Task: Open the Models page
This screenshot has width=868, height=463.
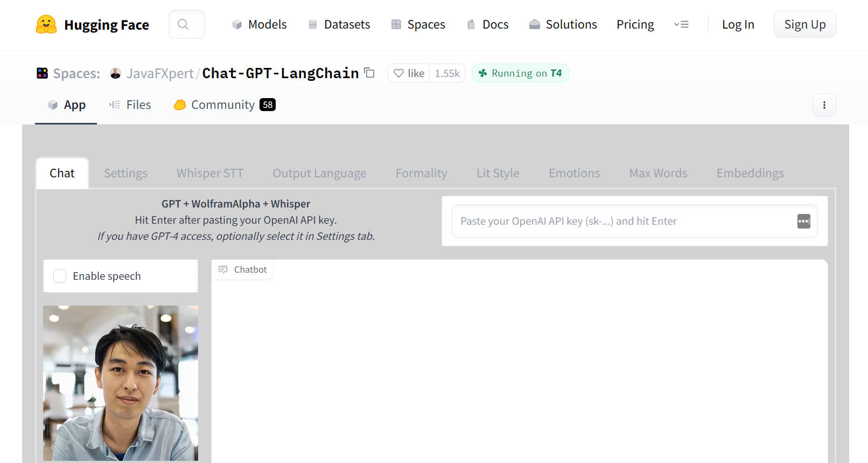Action: (259, 24)
